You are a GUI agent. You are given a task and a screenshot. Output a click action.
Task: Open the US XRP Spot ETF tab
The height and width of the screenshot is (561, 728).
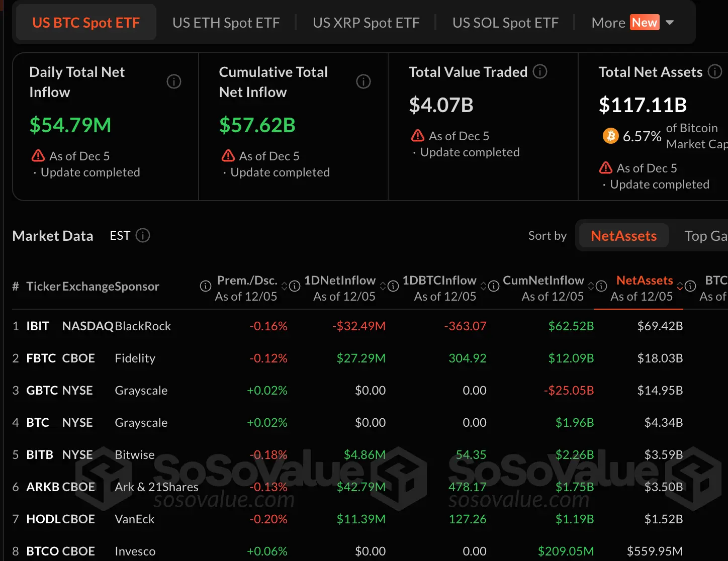(x=366, y=23)
